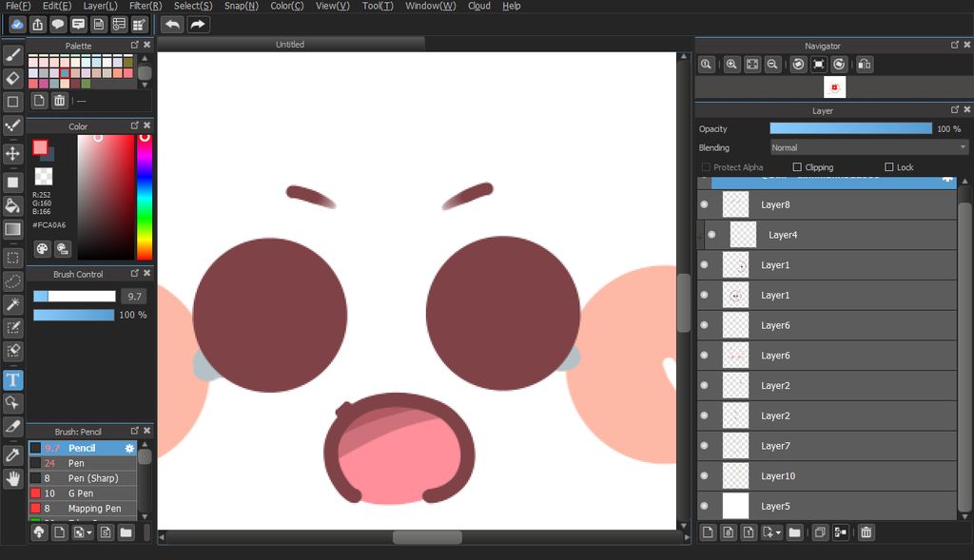Open the Blending mode dropdown

tap(869, 147)
